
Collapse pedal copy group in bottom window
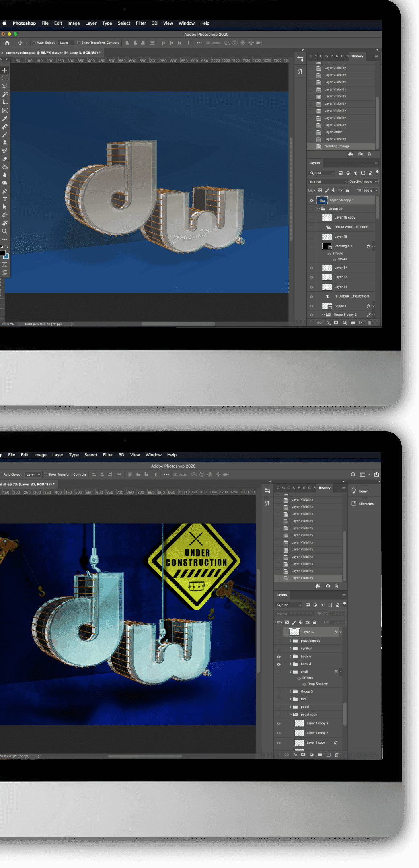pyautogui.click(x=290, y=715)
